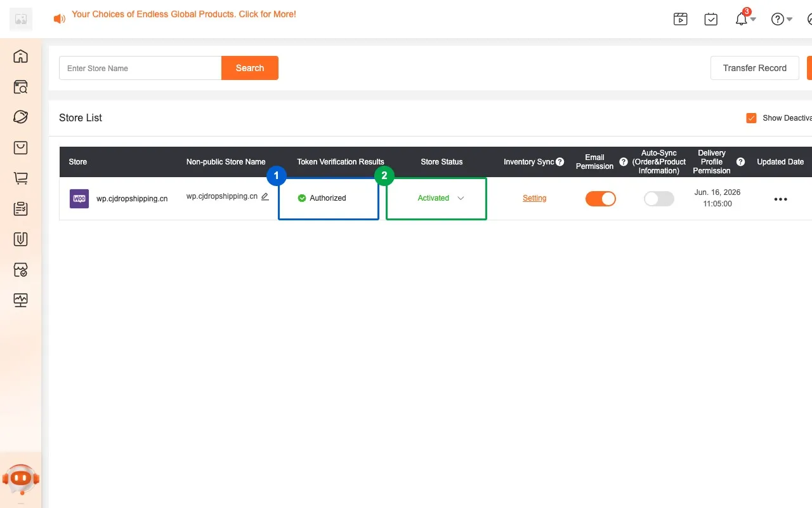Open the order checklist icon in the sidebar
812x508 pixels.
pyautogui.click(x=20, y=209)
